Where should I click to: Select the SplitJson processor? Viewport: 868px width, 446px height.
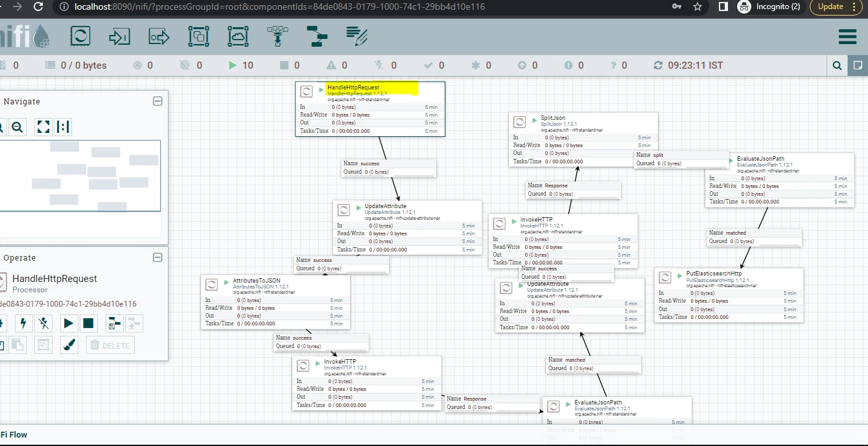click(x=583, y=139)
